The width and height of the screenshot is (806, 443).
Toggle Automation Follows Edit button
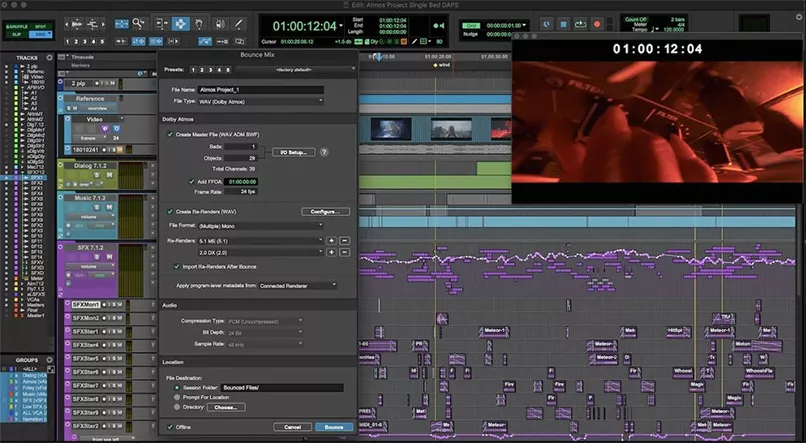[205, 41]
